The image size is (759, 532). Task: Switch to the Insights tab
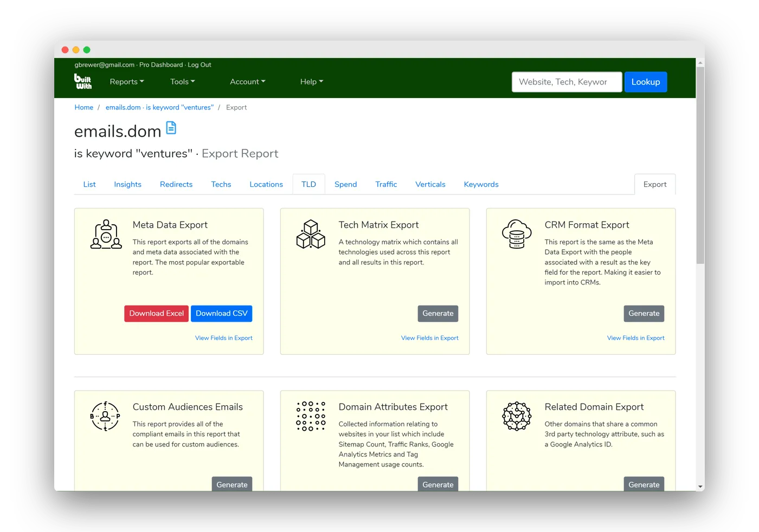pyautogui.click(x=127, y=184)
